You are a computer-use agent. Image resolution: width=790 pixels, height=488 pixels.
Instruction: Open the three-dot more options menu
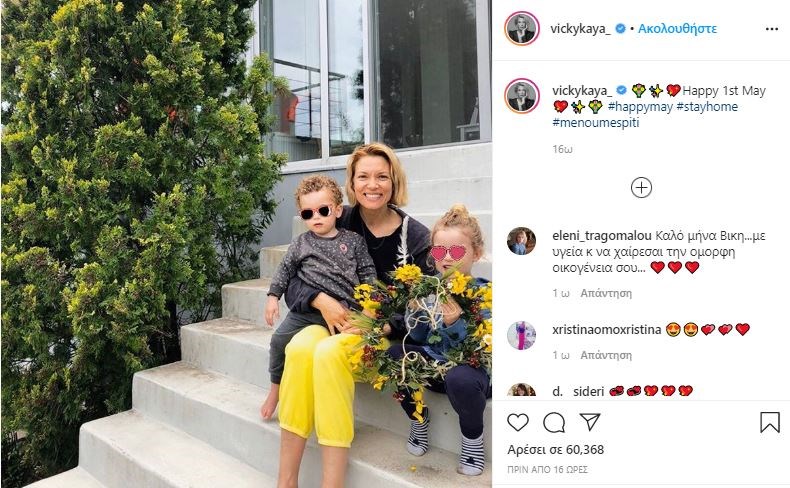[772, 29]
